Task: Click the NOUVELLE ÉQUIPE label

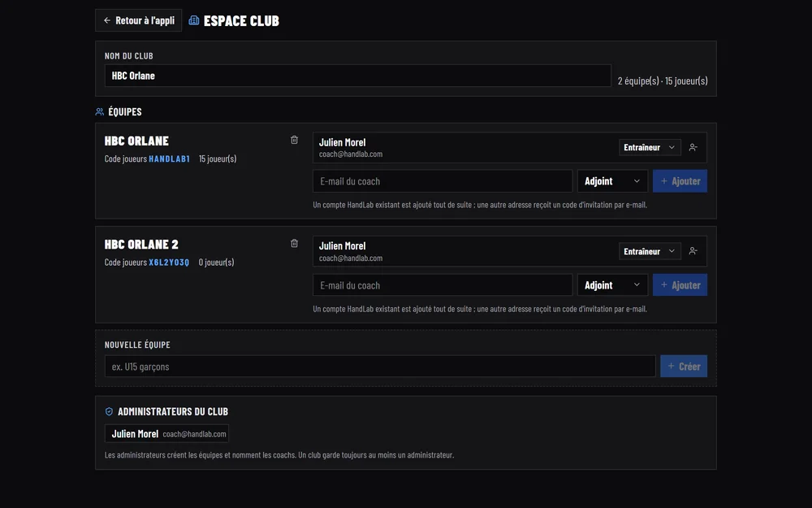Action: click(137, 345)
